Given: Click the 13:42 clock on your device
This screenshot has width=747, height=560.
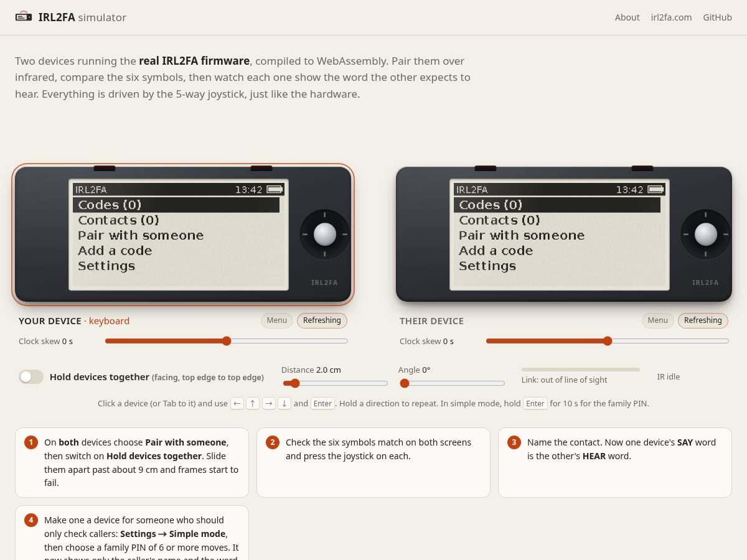Looking at the screenshot, I should (x=249, y=190).
